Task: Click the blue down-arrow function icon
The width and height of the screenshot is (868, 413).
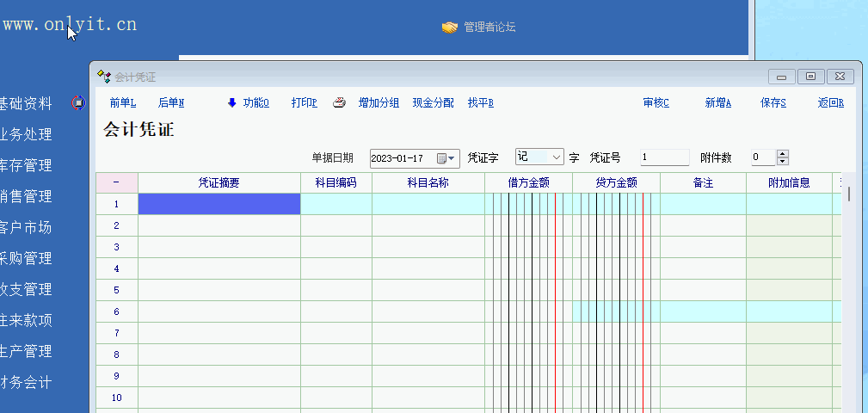Action: [231, 103]
